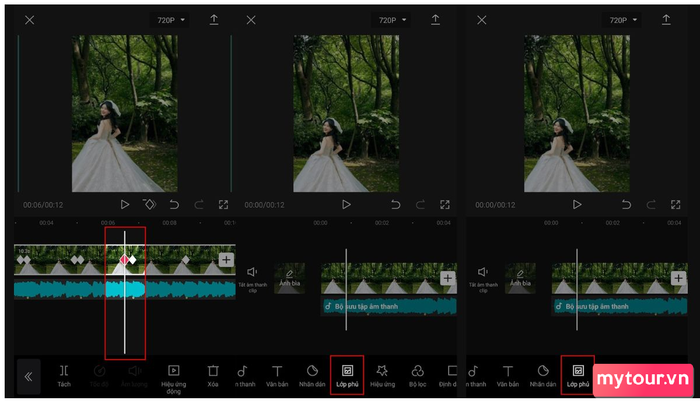Choose the Tách split tool
The width and height of the screenshot is (700, 405).
tap(64, 376)
